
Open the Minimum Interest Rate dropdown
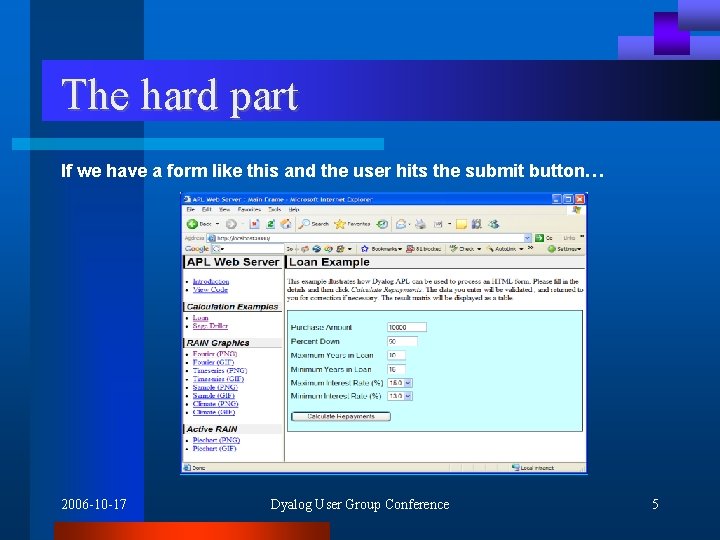coord(408,396)
